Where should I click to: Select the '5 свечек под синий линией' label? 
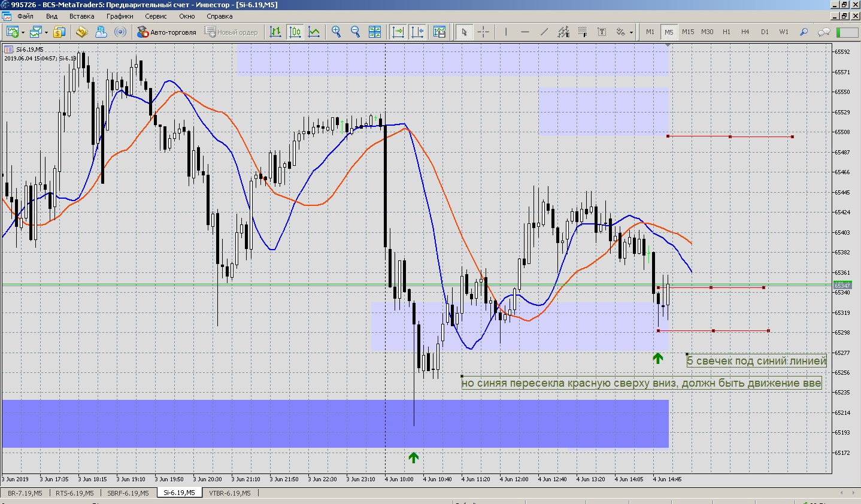(x=757, y=361)
